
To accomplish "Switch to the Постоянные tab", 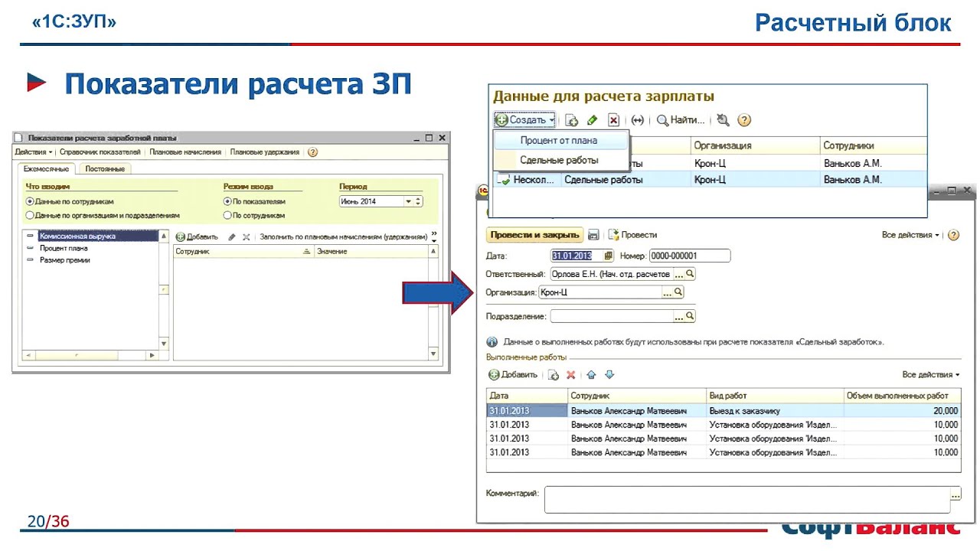I will pos(105,169).
